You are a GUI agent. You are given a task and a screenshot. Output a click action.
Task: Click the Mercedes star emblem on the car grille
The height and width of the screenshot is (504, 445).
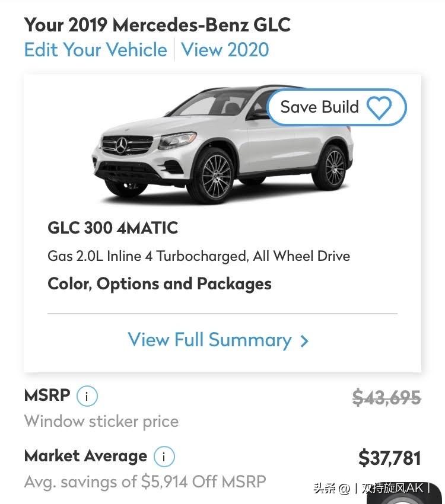[121, 144]
